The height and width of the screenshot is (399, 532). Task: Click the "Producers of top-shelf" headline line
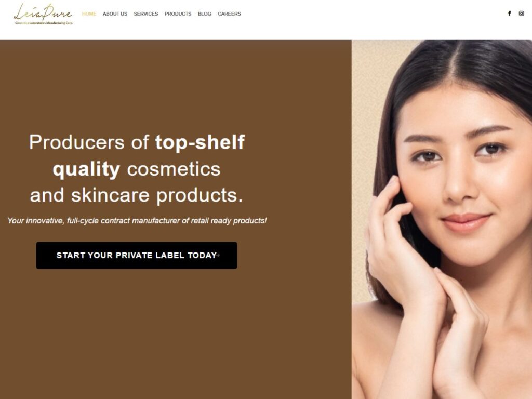(137, 142)
